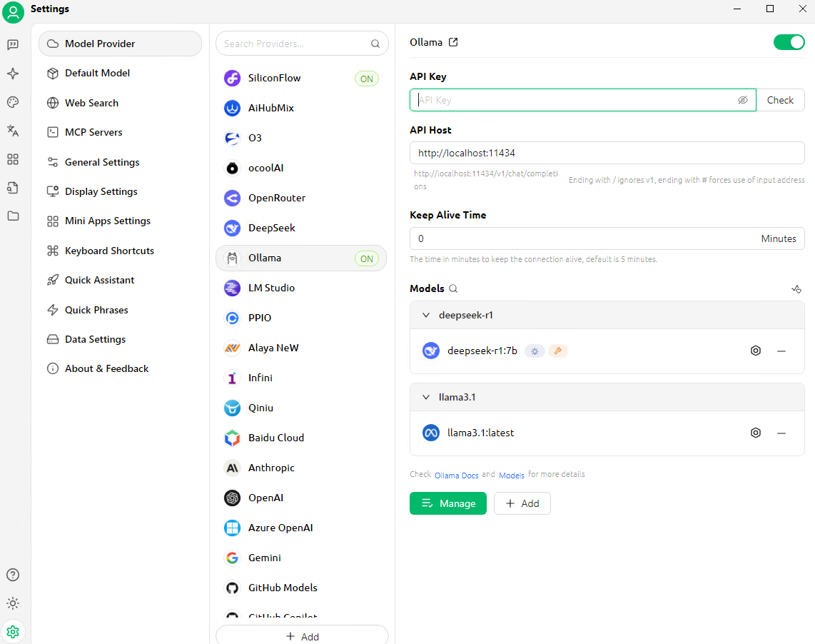This screenshot has width=815, height=644.
Task: Disable the Ollama provider switch
Action: (789, 42)
